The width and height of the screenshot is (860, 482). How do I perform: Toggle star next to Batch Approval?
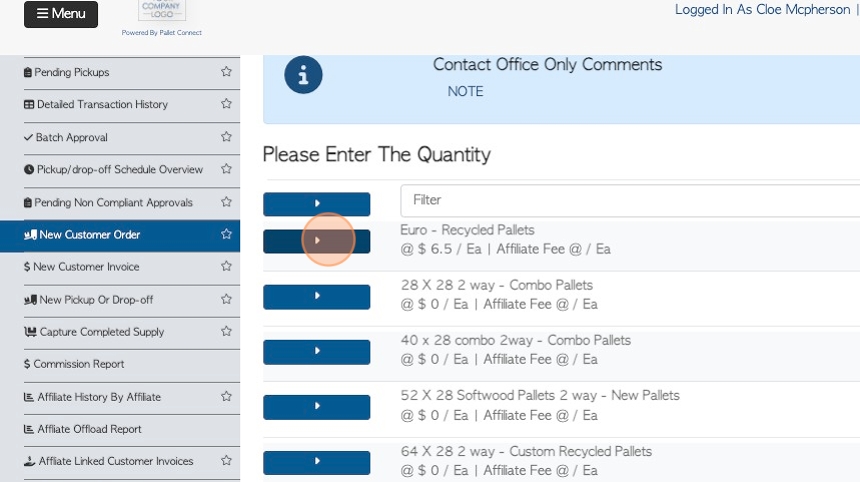pyautogui.click(x=226, y=137)
